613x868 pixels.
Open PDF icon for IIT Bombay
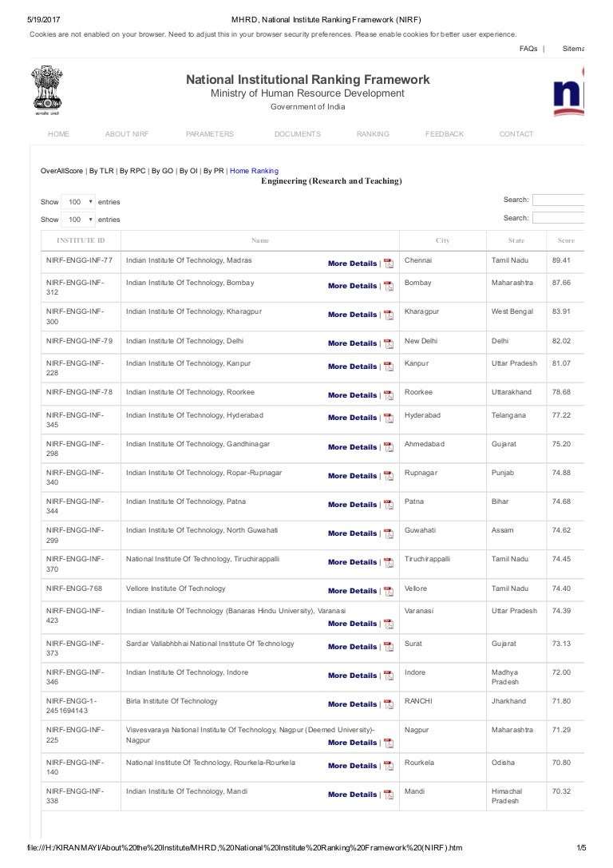click(x=389, y=286)
